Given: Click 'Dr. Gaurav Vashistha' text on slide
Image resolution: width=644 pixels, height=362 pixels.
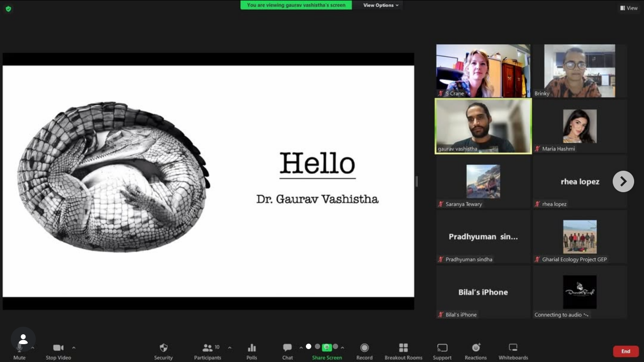Looking at the screenshot, I should coord(318,199).
